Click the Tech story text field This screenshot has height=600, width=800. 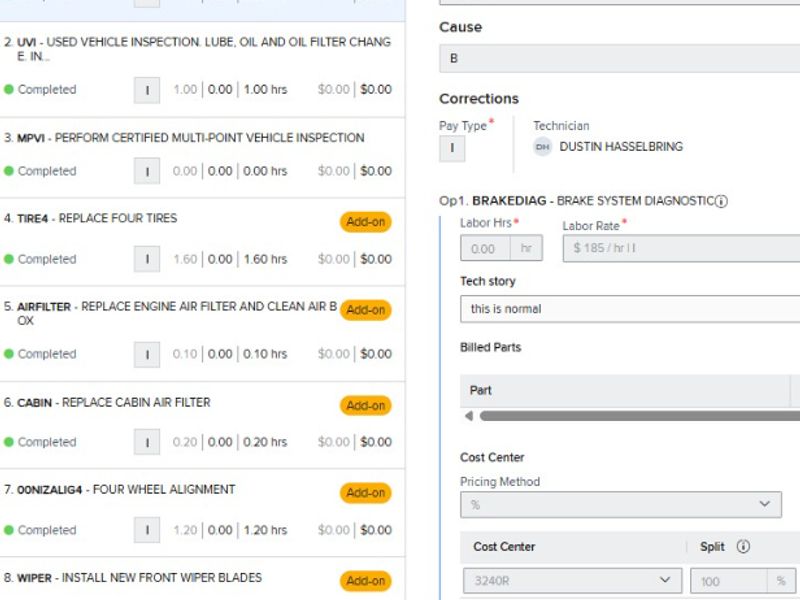click(x=630, y=309)
